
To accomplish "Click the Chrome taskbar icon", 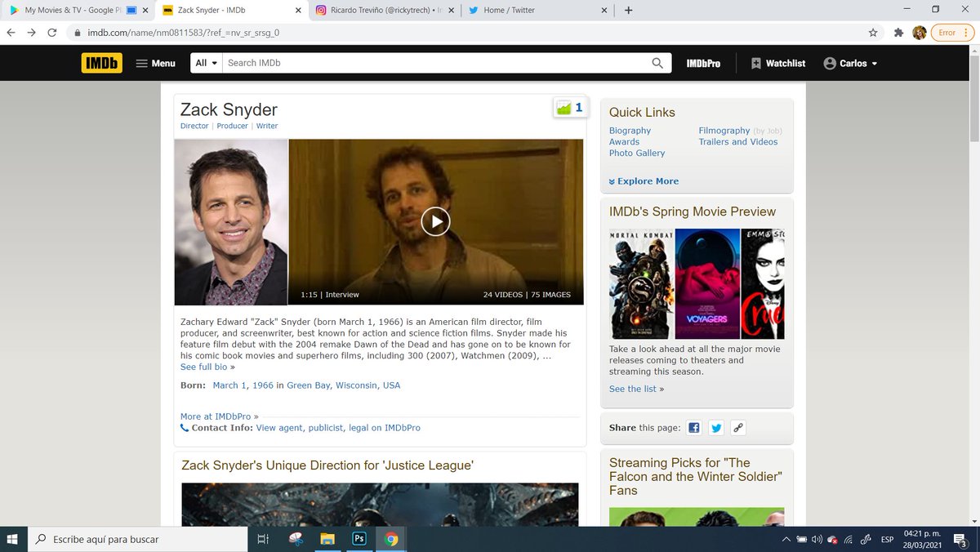I will tap(391, 539).
